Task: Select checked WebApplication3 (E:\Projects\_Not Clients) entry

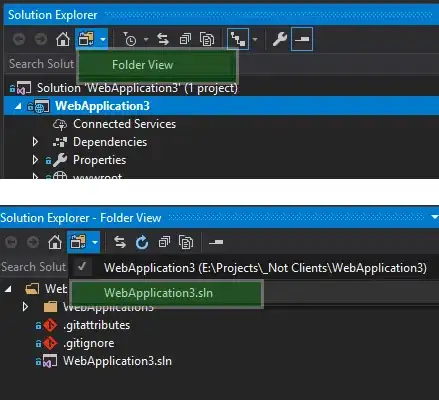Action: (253, 268)
